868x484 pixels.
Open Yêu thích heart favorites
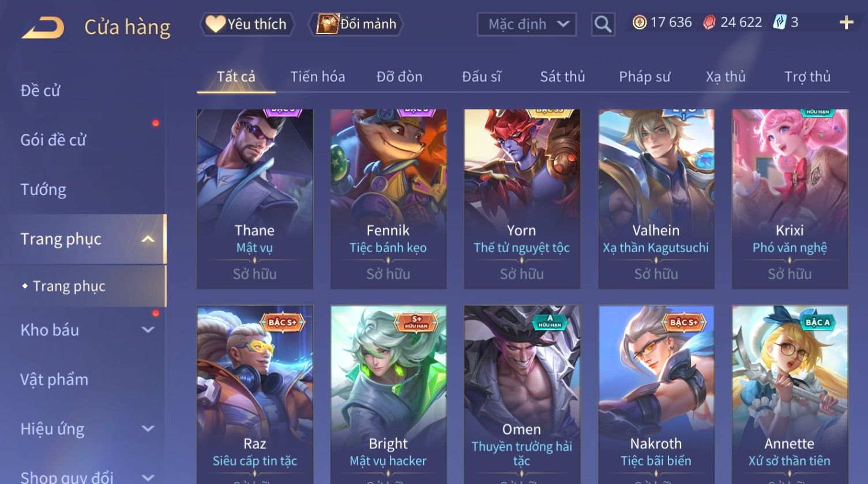(x=247, y=24)
